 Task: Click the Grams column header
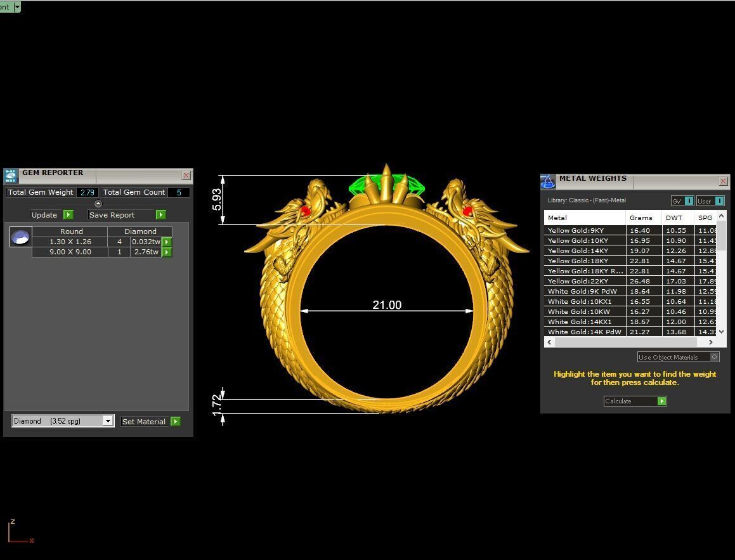pyautogui.click(x=644, y=218)
